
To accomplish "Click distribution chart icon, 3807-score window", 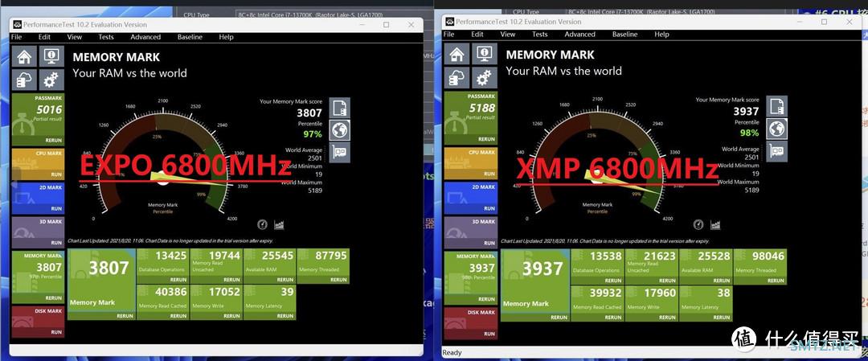I will (278, 225).
